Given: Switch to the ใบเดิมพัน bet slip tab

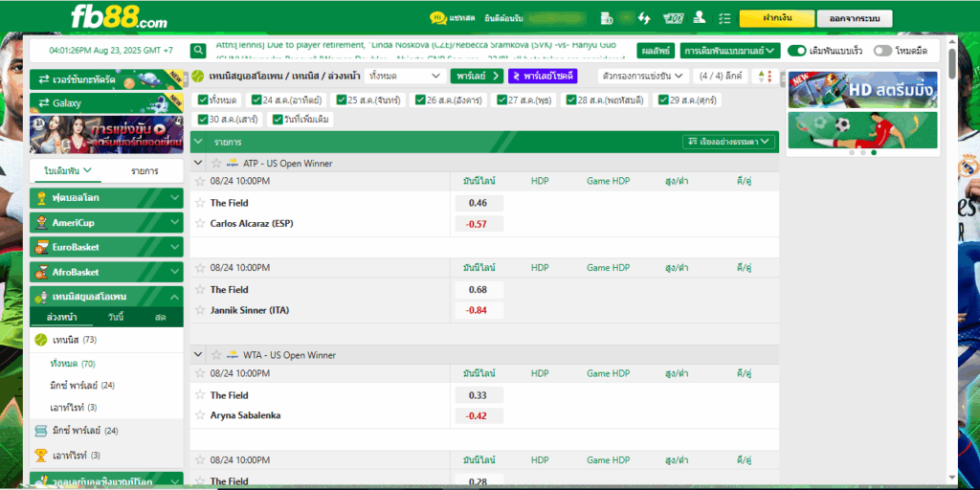Looking at the screenshot, I should (x=68, y=170).
